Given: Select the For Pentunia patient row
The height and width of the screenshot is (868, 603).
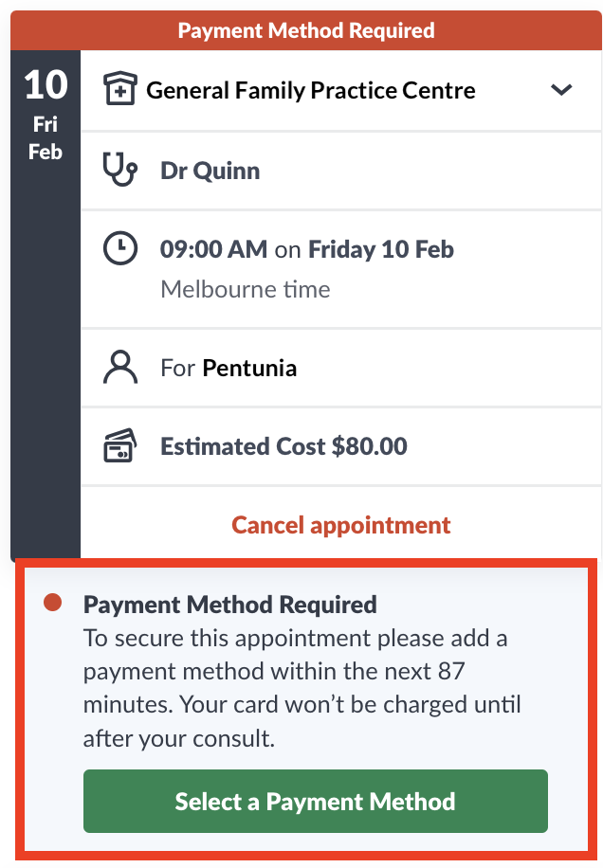Looking at the screenshot, I should (x=341, y=368).
